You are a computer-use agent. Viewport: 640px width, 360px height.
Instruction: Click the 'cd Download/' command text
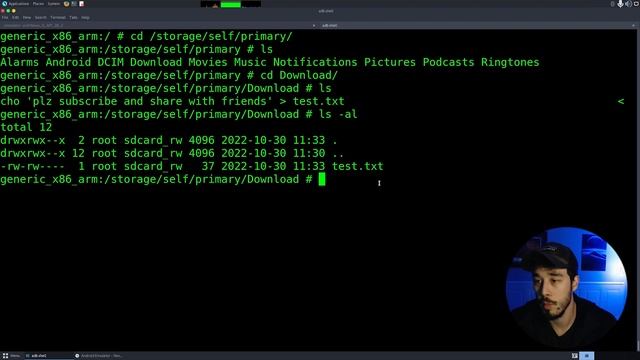(x=299, y=76)
